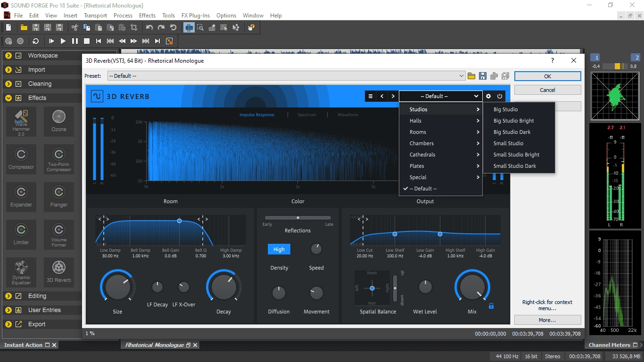Screen dimensions: 644x362
Task: Open the Wave Hammer 2.0 effect
Action: (x=21, y=122)
